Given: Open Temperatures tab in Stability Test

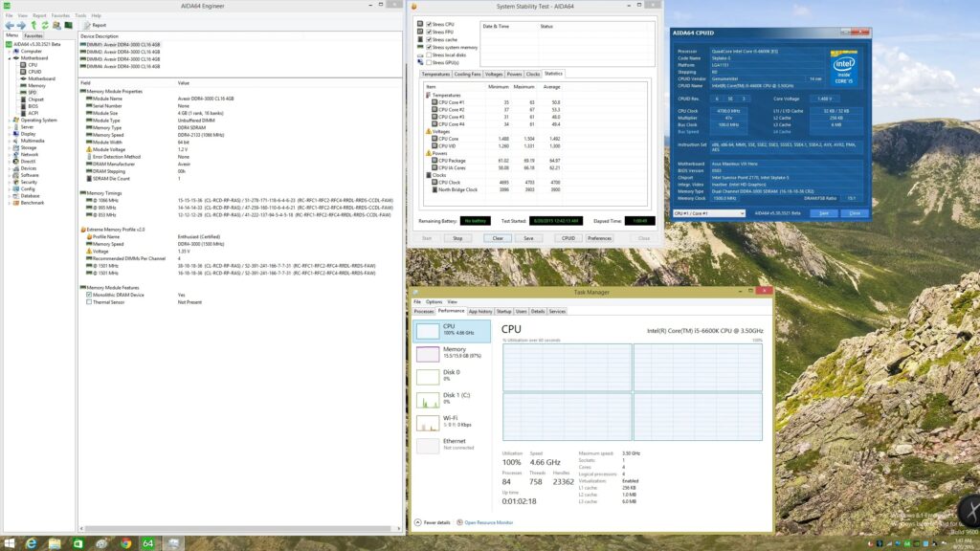Looking at the screenshot, I should pyautogui.click(x=435, y=74).
